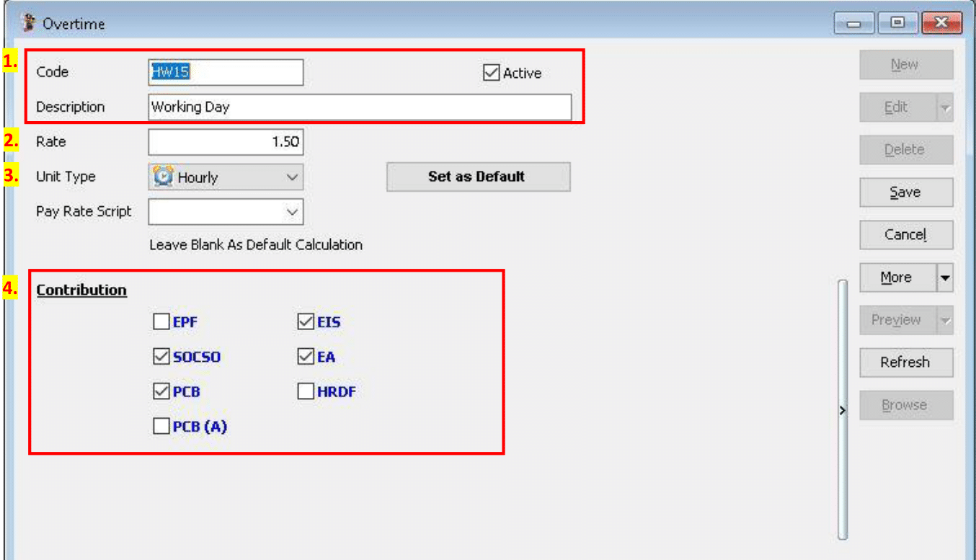Click inside the Rate input field
This screenshot has width=976, height=560.
point(225,142)
